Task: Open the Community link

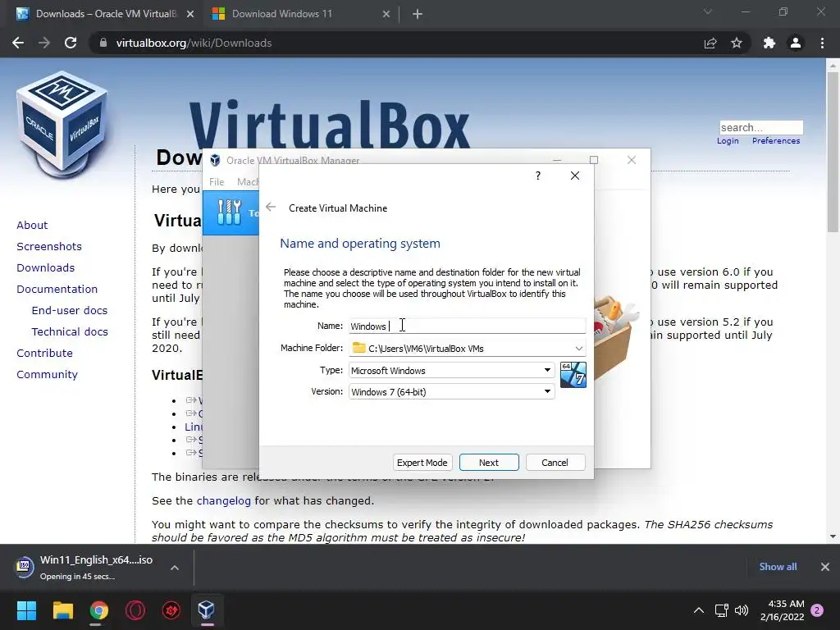Action: [x=47, y=374]
